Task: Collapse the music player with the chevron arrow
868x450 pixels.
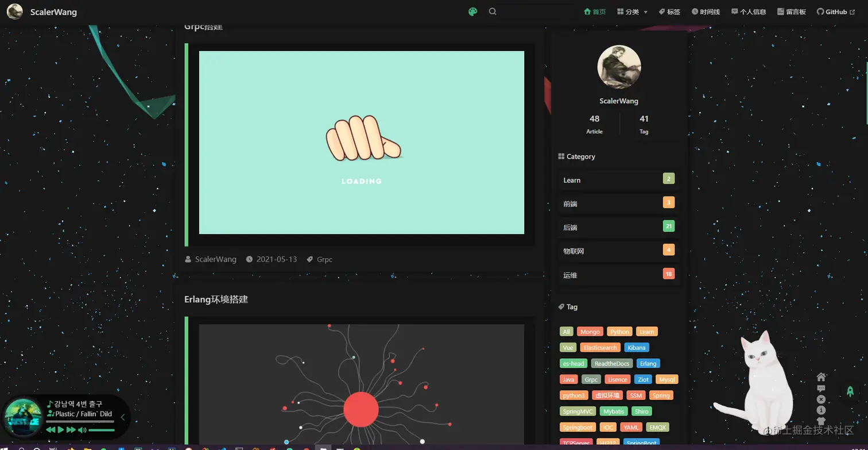Action: pos(122,417)
